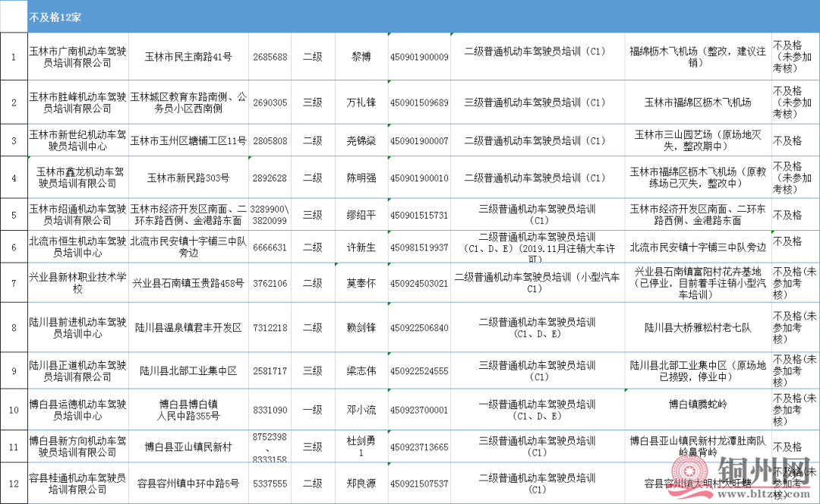Click the name cell 陈明强

pyautogui.click(x=361, y=178)
